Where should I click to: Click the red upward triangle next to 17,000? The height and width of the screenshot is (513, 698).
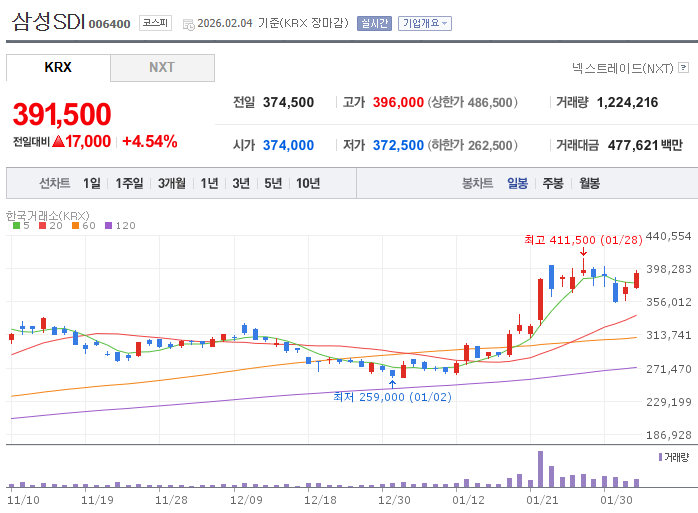pyautogui.click(x=58, y=142)
